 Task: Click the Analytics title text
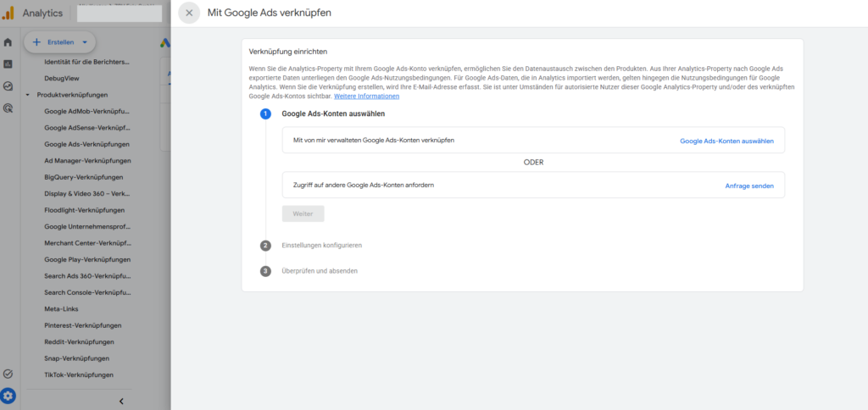tap(42, 14)
